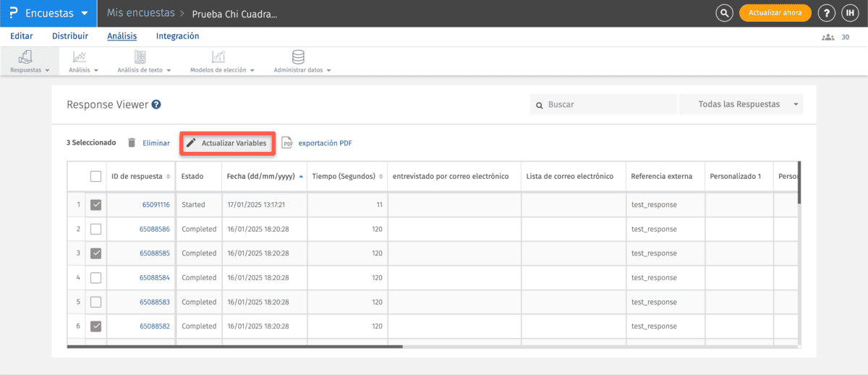
Task: Switch to the Editar tab
Action: click(21, 36)
